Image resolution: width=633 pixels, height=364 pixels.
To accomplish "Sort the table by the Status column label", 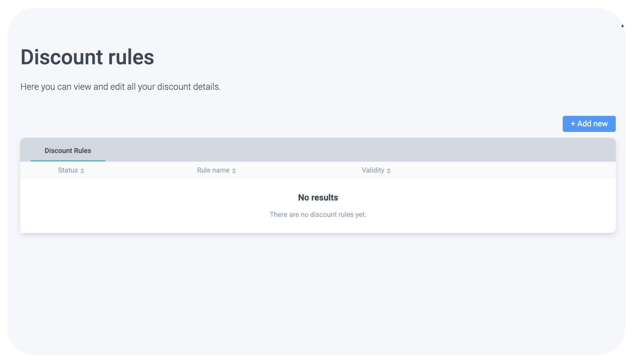I will 68,170.
